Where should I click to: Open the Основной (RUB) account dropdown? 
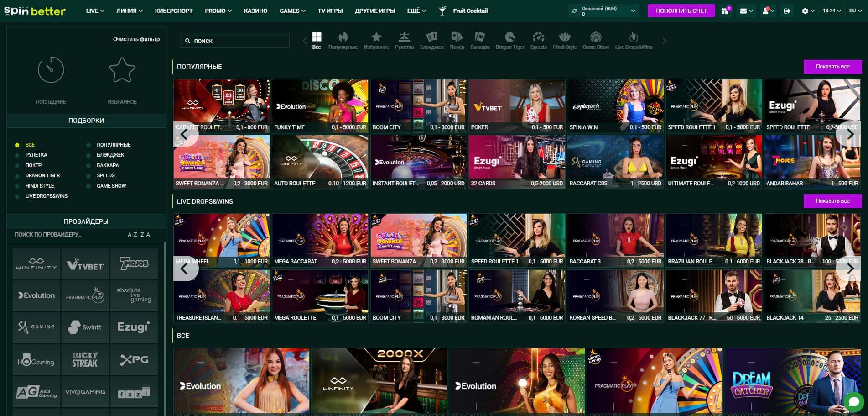[608, 11]
